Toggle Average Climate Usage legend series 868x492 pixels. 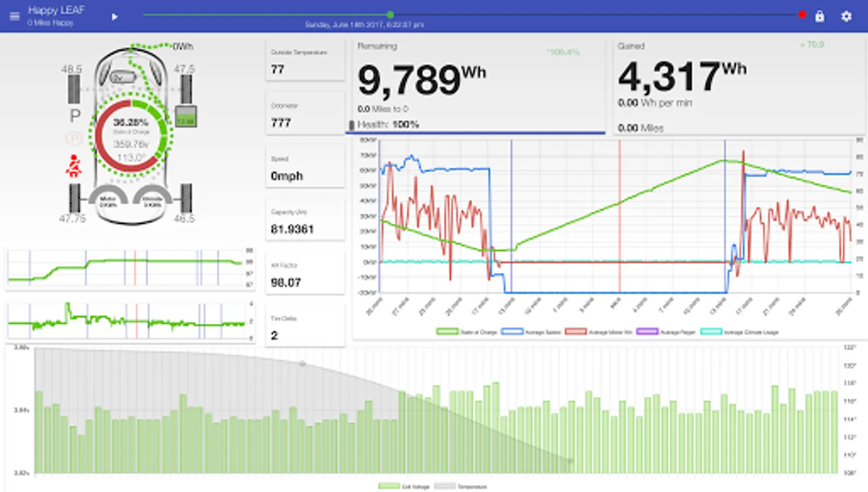click(739, 332)
